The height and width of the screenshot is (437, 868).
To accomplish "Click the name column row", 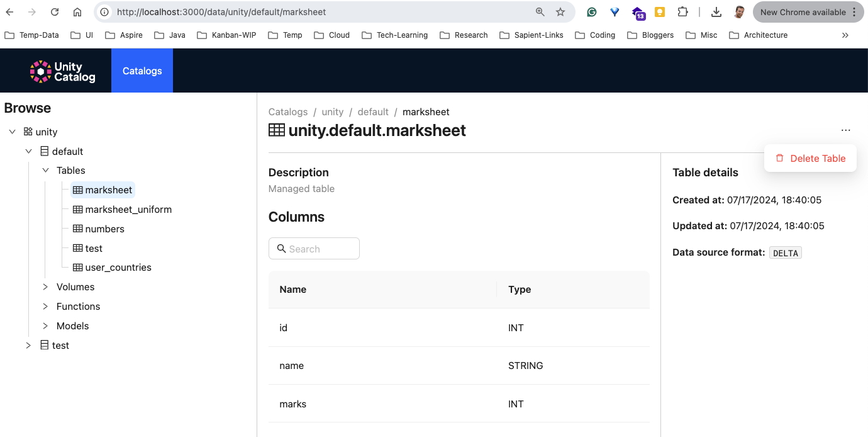I will point(459,365).
